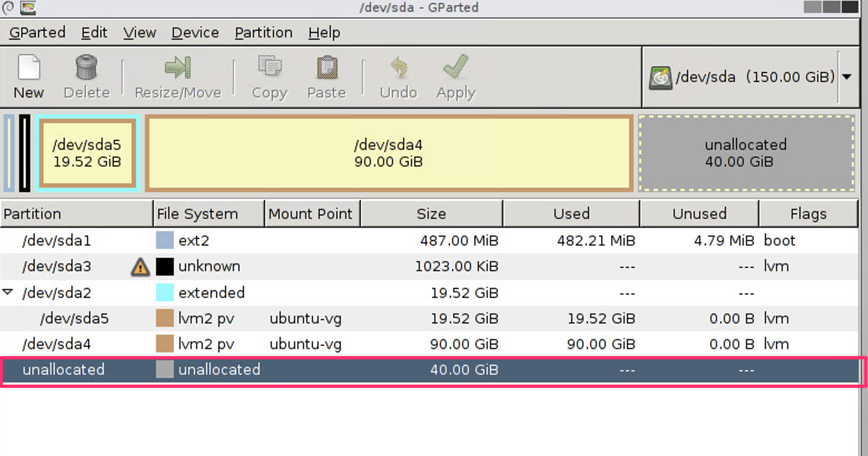Open the Device menu
The height and width of the screenshot is (456, 868).
[194, 32]
